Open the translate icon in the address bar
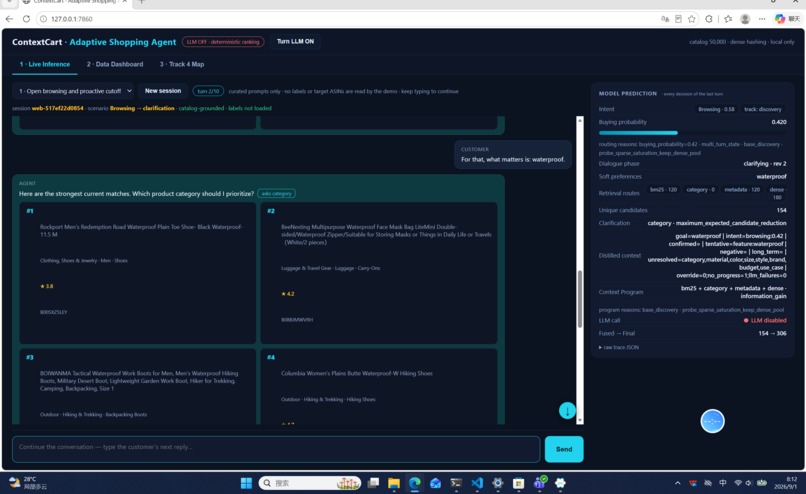Viewport: 806px width, 494px height. tap(665, 19)
